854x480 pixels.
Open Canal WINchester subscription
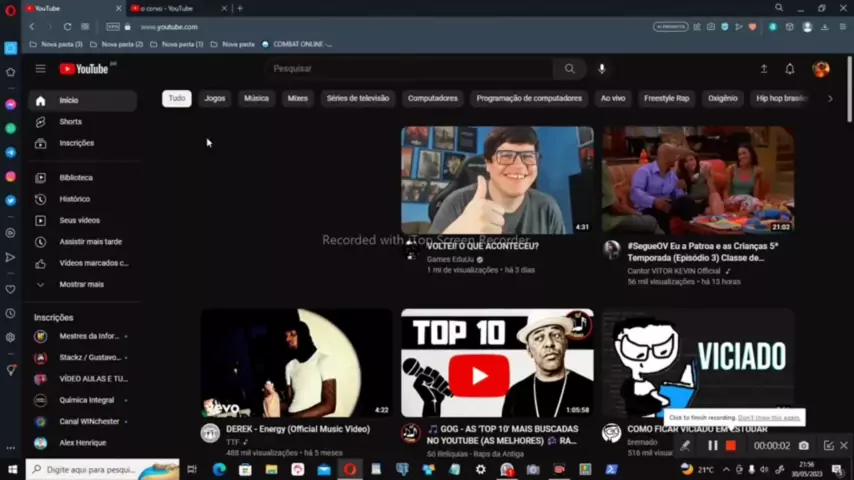pos(88,421)
